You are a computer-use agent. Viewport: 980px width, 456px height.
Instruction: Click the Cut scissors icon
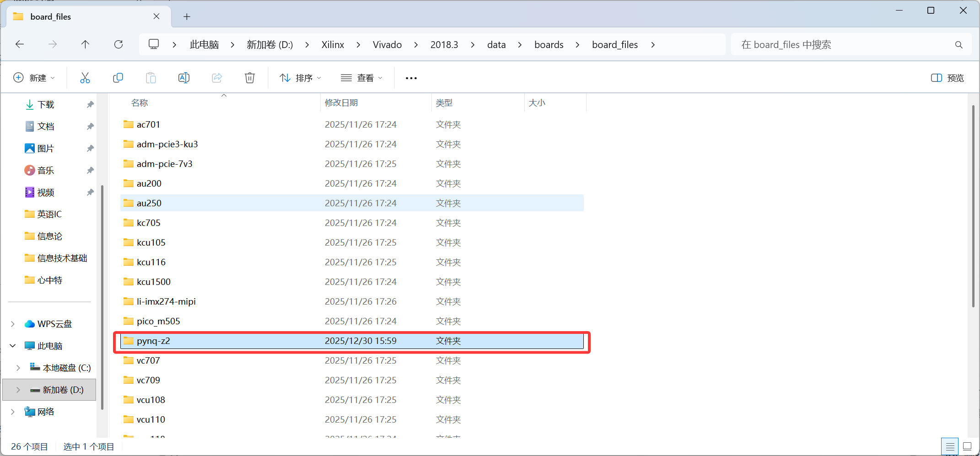click(85, 78)
